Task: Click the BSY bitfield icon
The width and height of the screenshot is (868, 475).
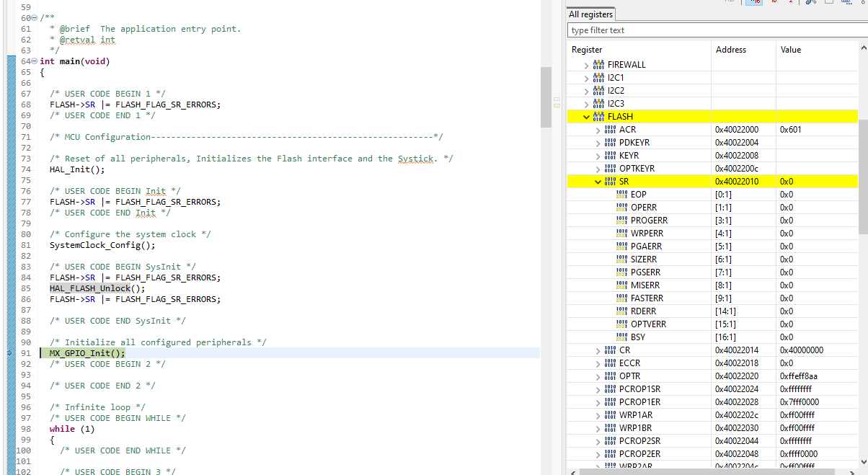Action: coord(621,337)
